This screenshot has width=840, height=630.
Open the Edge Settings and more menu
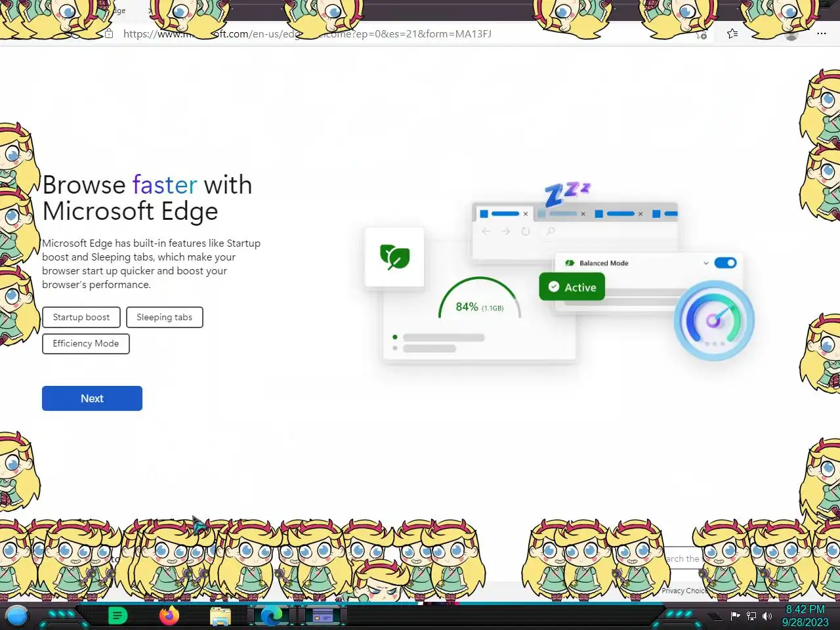[822, 33]
